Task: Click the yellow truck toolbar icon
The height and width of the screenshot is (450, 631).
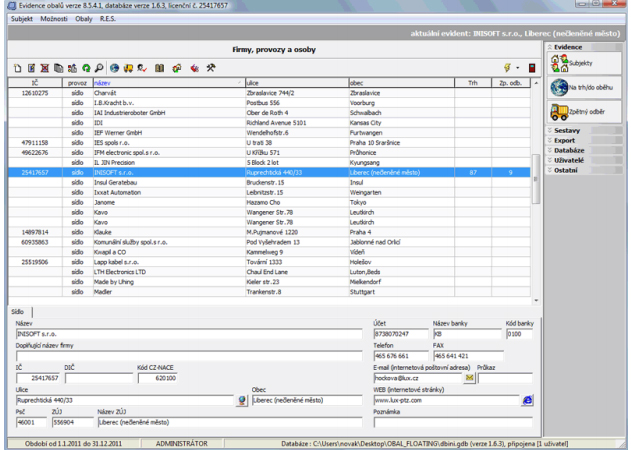Action: 128,68
